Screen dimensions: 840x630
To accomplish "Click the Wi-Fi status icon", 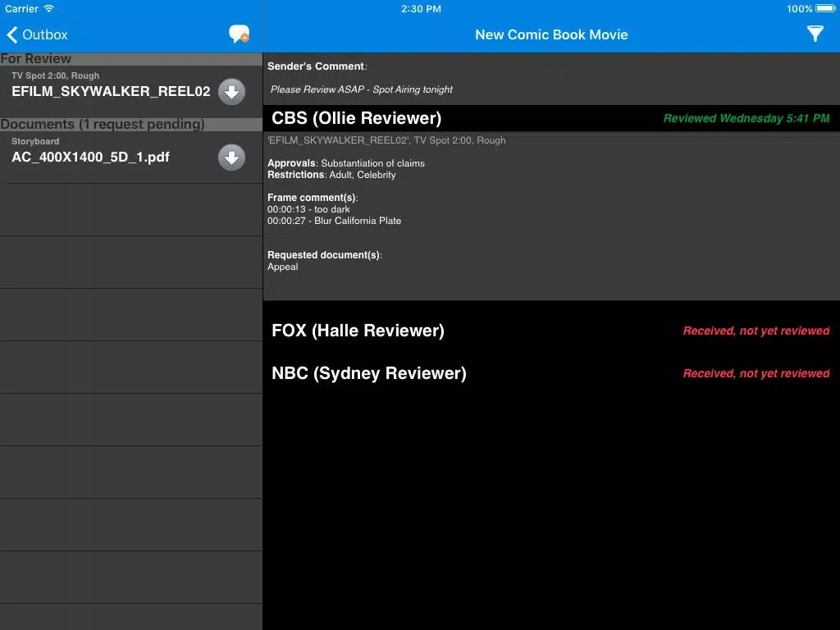I will point(48,8).
